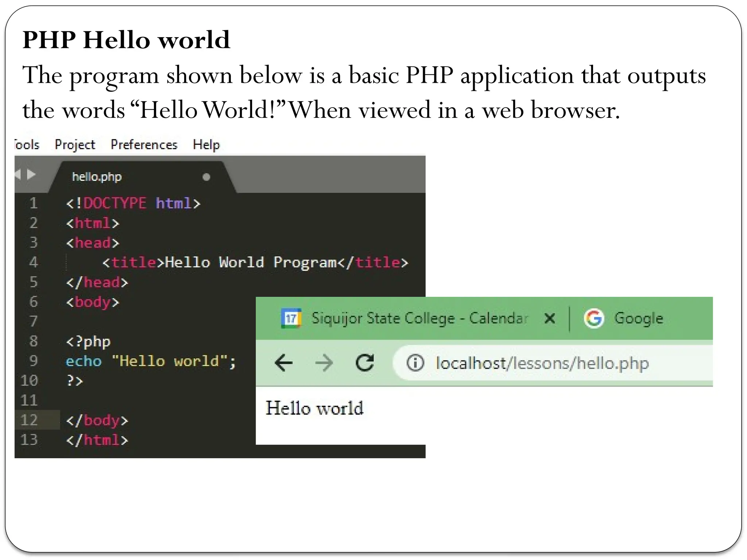Click the site info icon in address bar
Screen dimensions: 747x560
(415, 363)
